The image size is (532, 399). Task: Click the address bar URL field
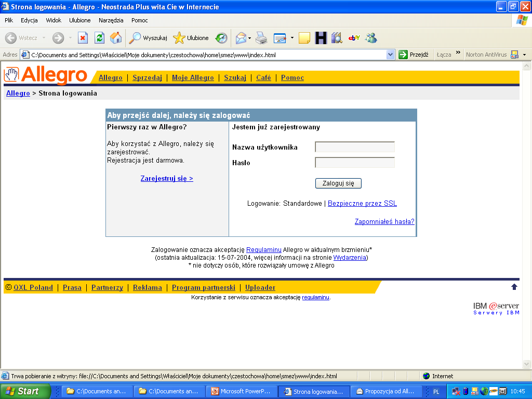208,55
